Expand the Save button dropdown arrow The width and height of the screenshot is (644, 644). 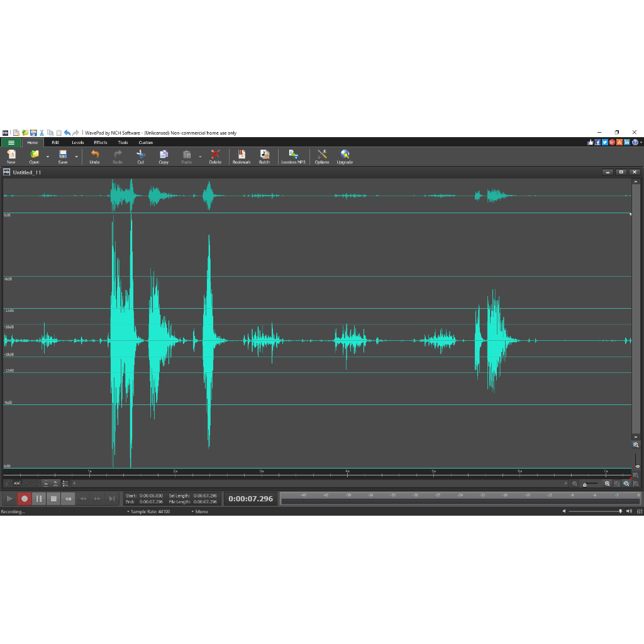click(x=76, y=157)
